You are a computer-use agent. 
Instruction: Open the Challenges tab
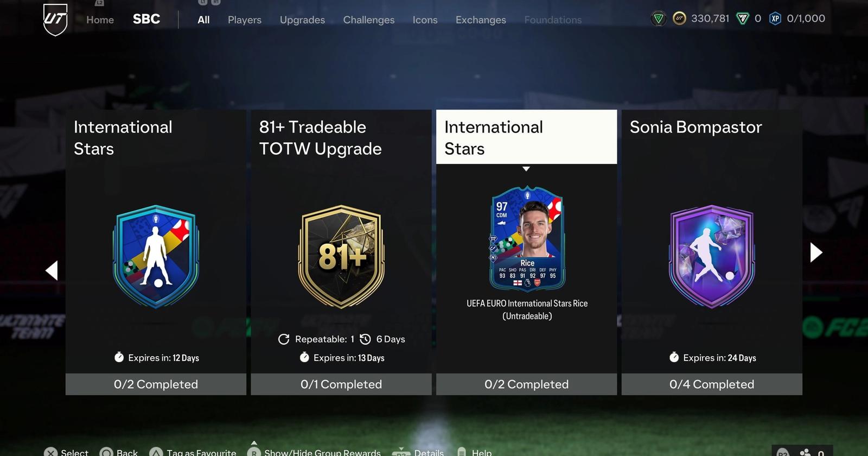[x=369, y=20]
